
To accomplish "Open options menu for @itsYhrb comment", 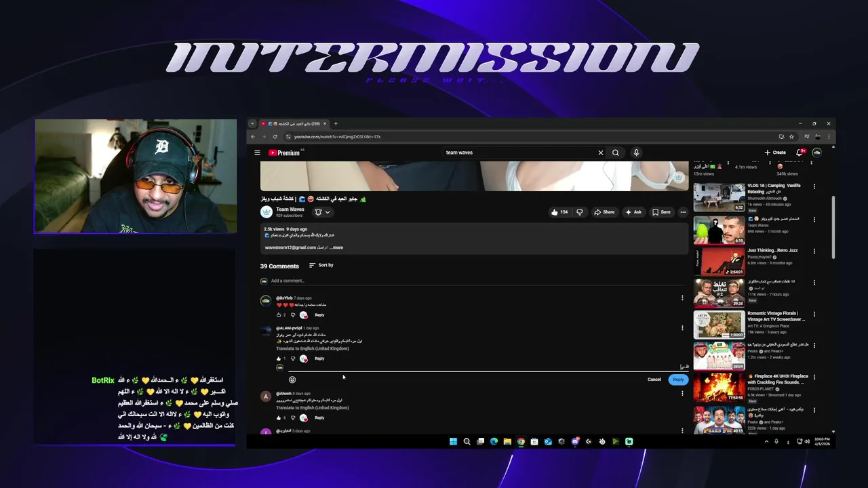I will pyautogui.click(x=682, y=298).
